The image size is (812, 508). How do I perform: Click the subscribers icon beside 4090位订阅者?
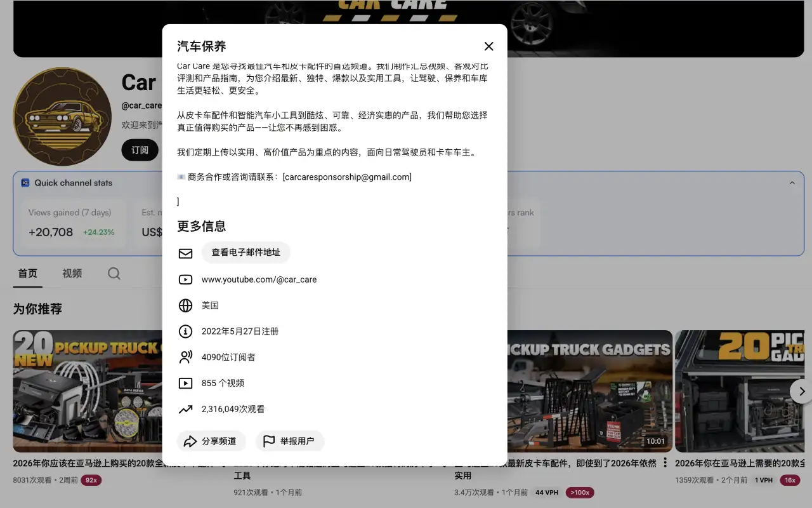185,358
